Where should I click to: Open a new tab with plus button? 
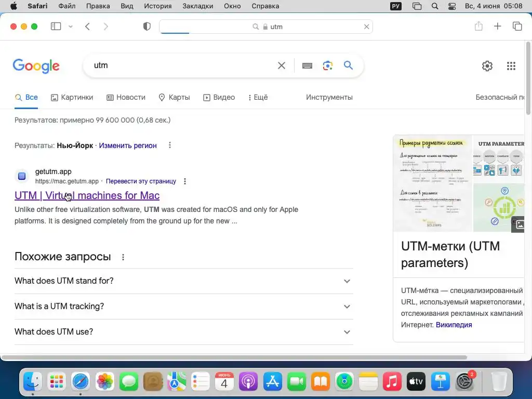[497, 26]
